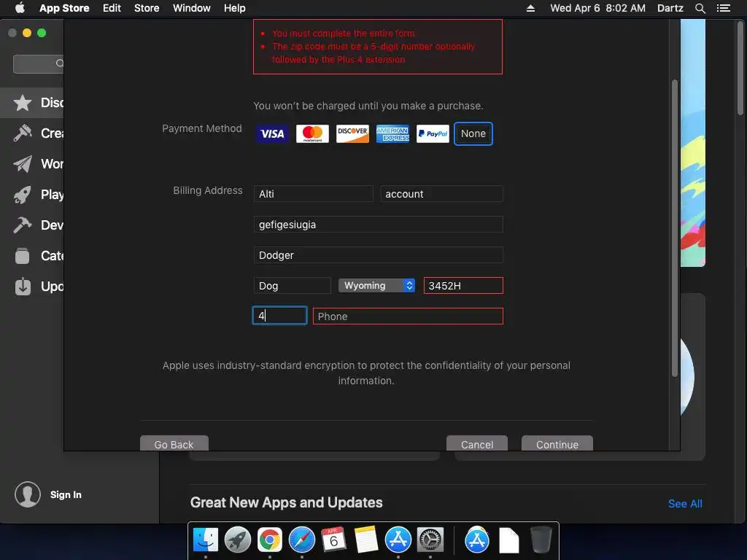The height and width of the screenshot is (560, 747).
Task: Click the App Store sidebar search field
Action: tap(39, 64)
